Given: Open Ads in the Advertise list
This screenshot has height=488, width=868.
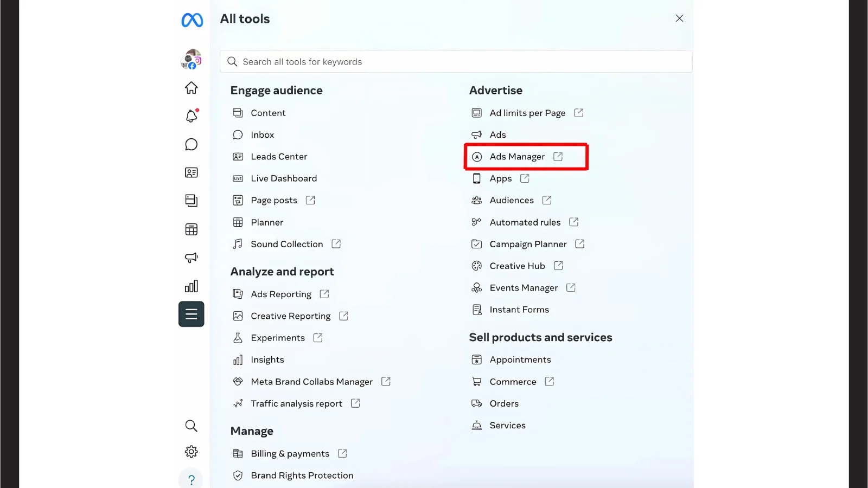Looking at the screenshot, I should point(497,134).
